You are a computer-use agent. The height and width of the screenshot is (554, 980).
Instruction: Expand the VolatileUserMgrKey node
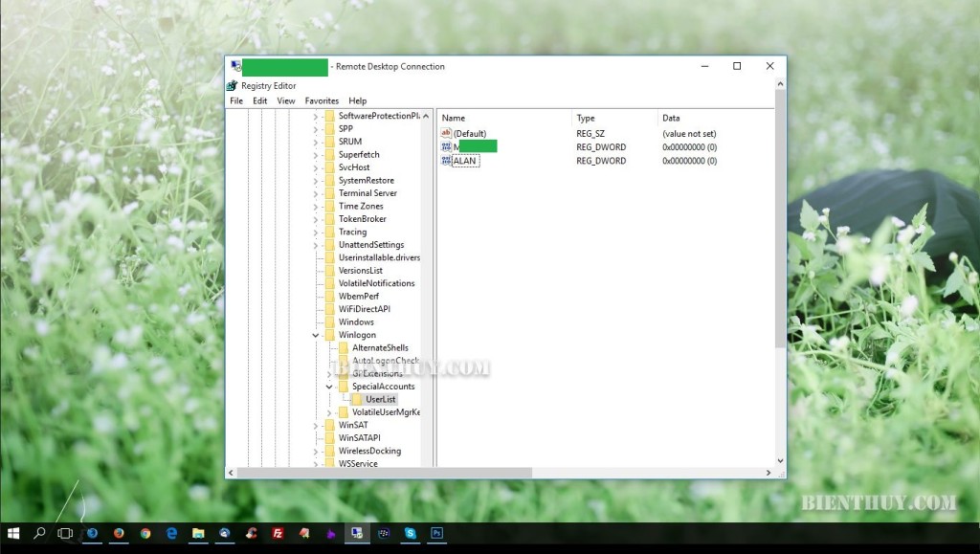point(329,412)
